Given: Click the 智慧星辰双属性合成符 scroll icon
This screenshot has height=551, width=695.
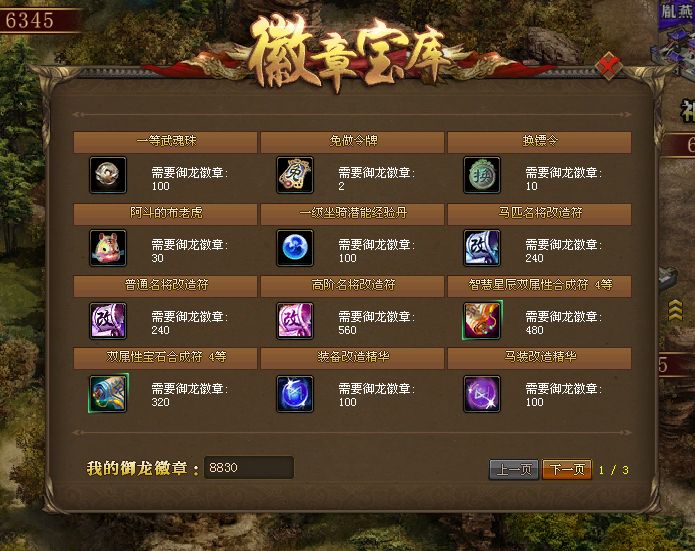Looking at the screenshot, I should pos(482,320).
